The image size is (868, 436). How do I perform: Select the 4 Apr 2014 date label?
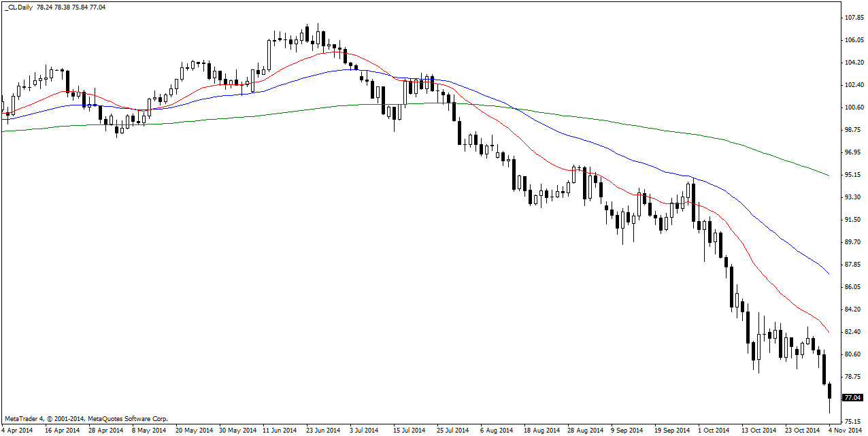point(17,430)
